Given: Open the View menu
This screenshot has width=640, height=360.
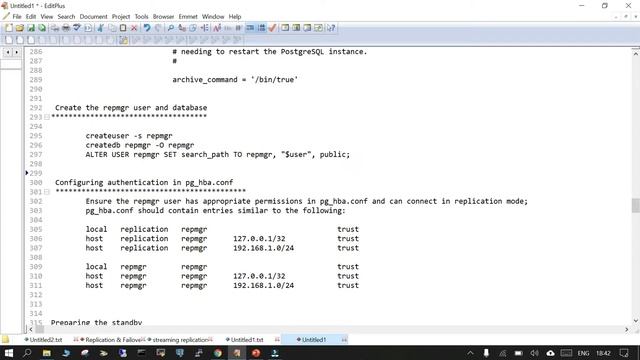Looking at the screenshot, I should (x=47, y=17).
